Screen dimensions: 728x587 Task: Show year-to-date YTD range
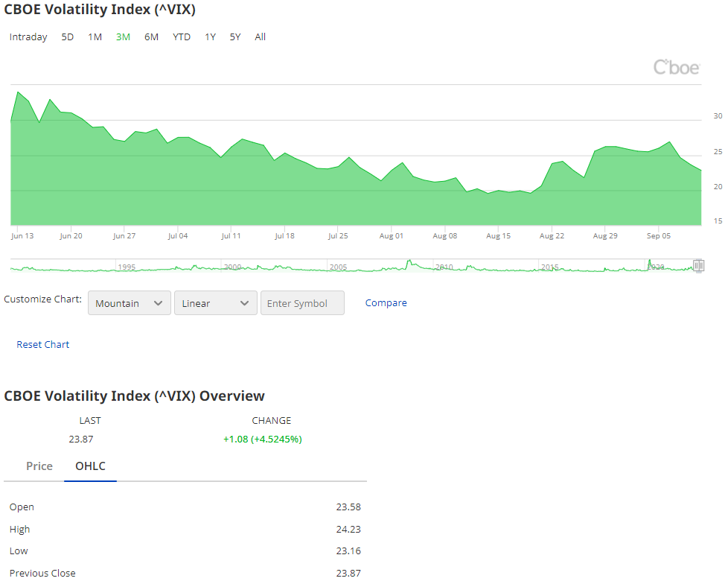click(x=182, y=37)
